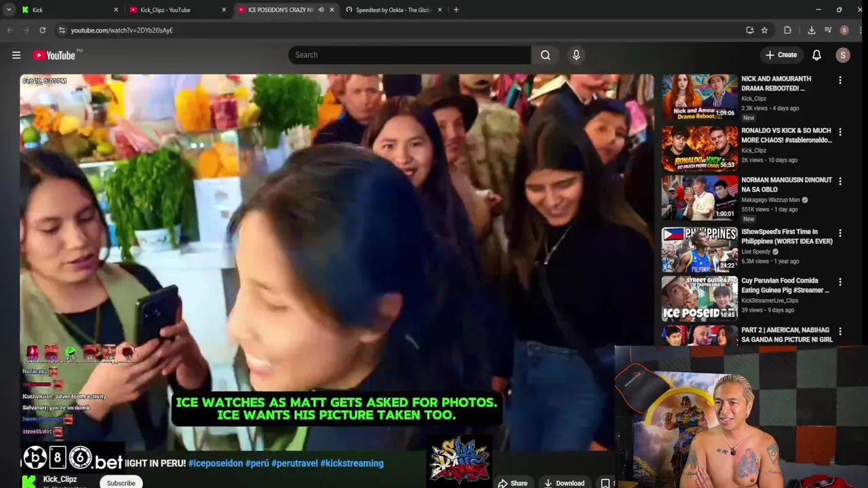Open options for Cuy Peruvian Food video
This screenshot has width=868, height=488.
pyautogui.click(x=840, y=282)
